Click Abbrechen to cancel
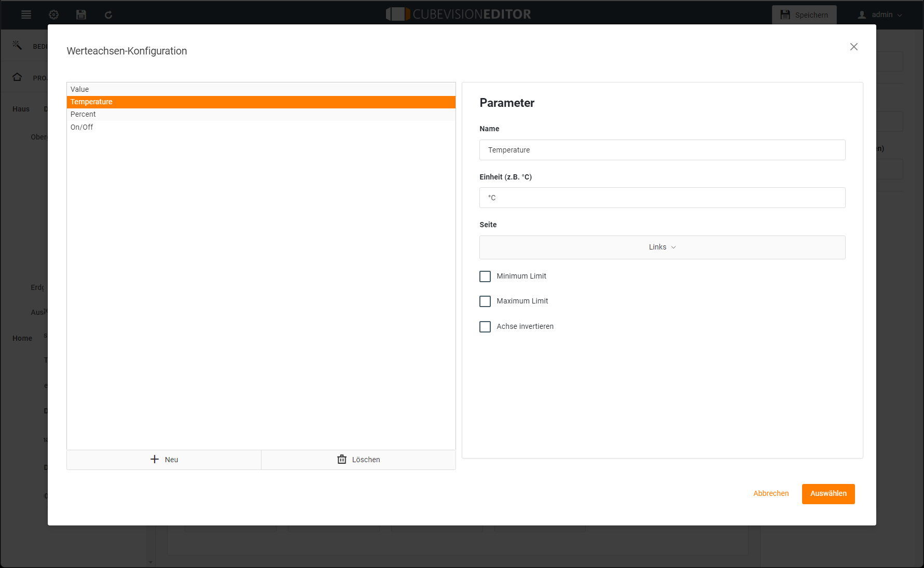 (771, 493)
